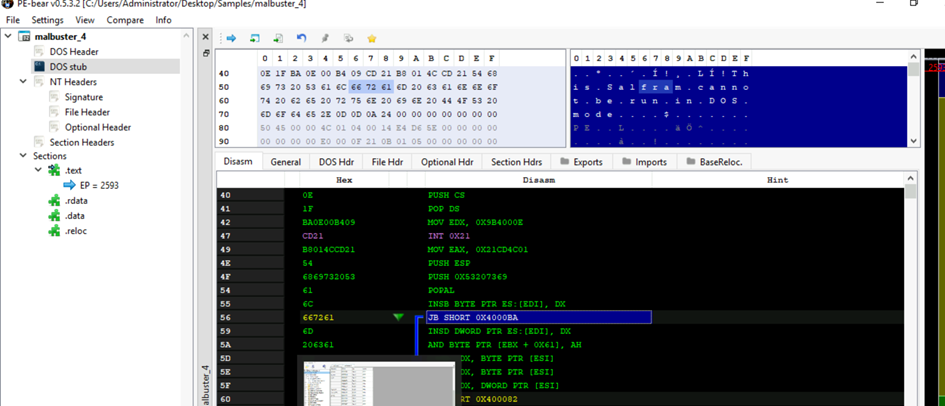Image resolution: width=945 pixels, height=406 pixels.
Task: Collapse the .text section node
Action: 39,170
